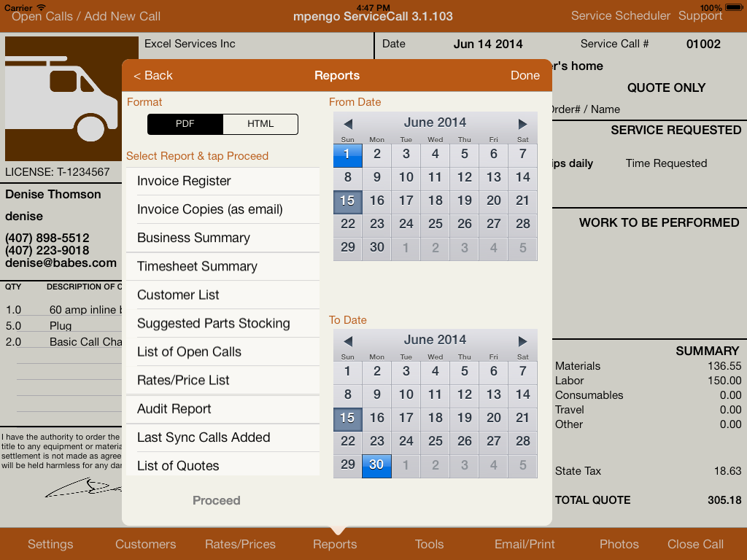Screen dimensions: 747x560
Task: Switch to the Rates/Prices tab
Action: [240, 544]
